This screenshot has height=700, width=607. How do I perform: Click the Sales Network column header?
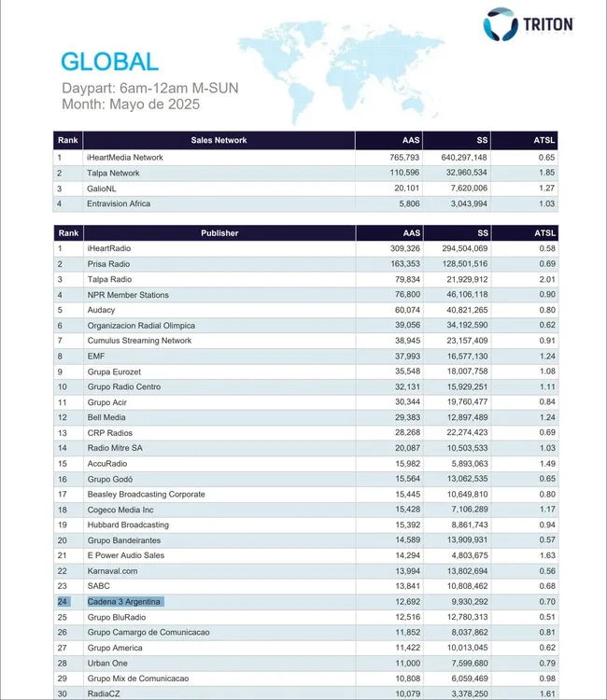(x=219, y=140)
